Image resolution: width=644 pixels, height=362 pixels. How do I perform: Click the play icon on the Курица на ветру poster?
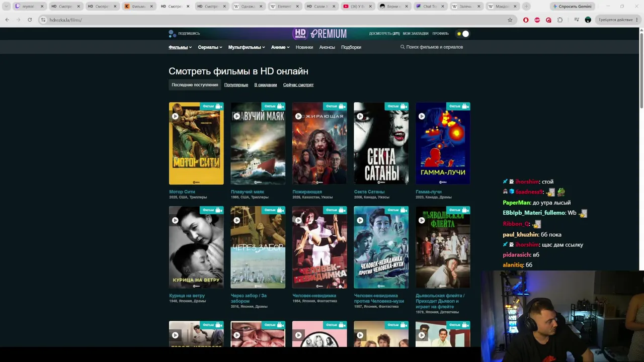pyautogui.click(x=175, y=220)
